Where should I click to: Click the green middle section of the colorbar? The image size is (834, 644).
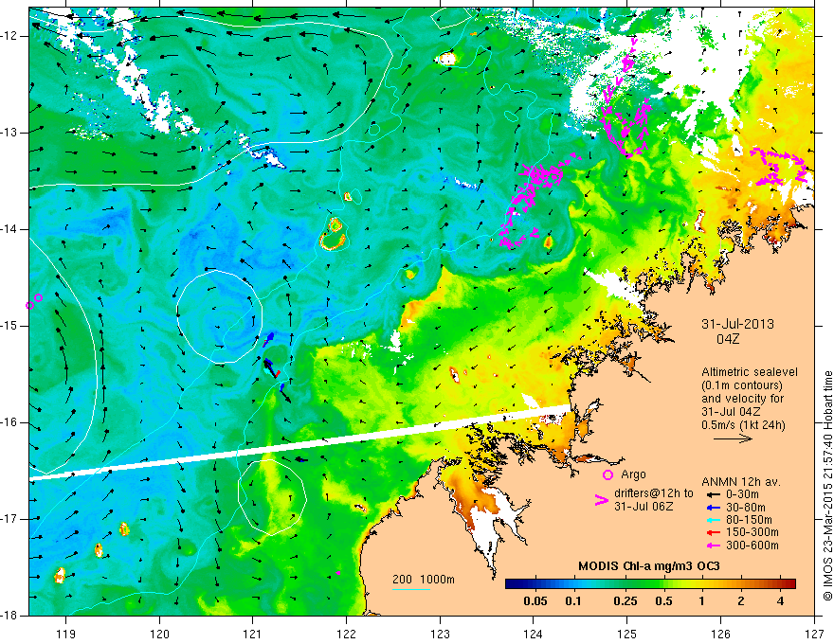650,584
